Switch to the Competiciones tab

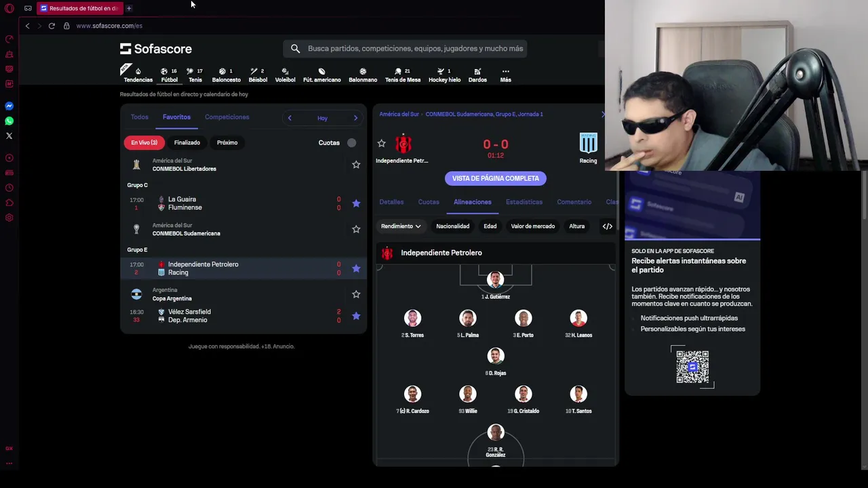click(x=226, y=117)
